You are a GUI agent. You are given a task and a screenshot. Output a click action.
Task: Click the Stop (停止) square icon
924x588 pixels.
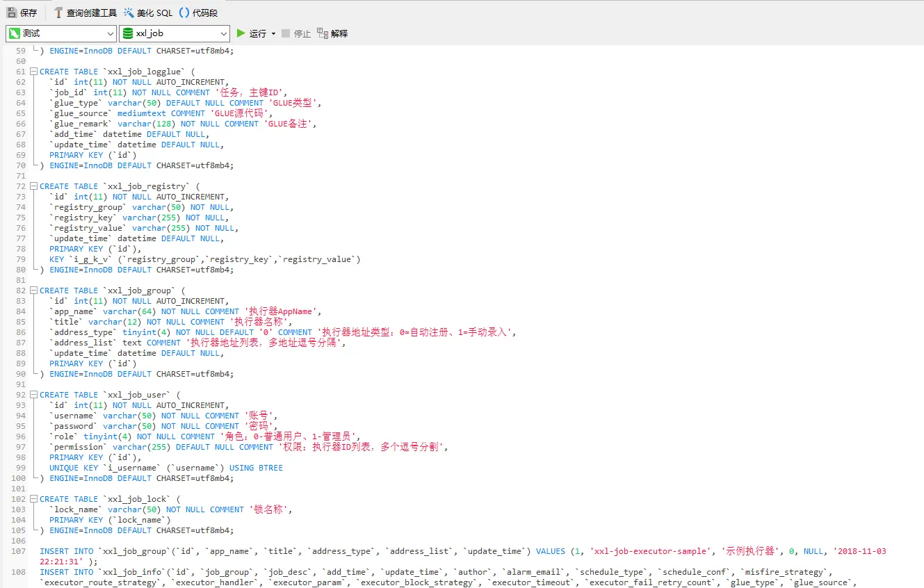click(286, 33)
